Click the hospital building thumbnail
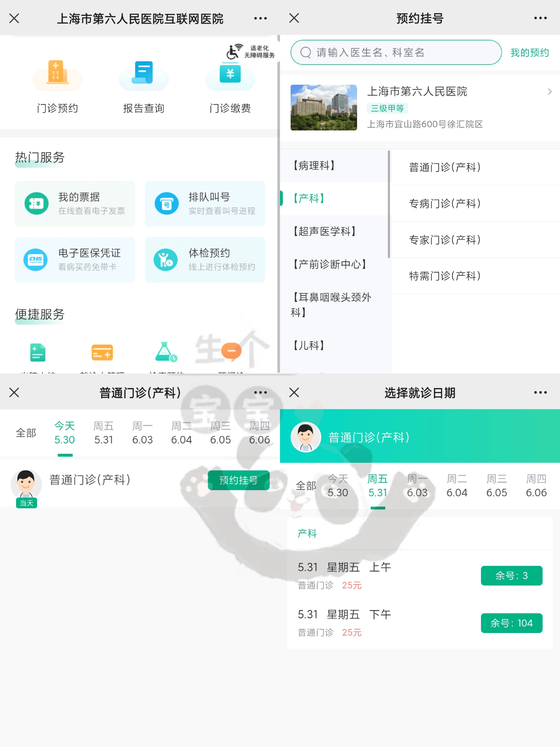560x747 pixels. (324, 107)
